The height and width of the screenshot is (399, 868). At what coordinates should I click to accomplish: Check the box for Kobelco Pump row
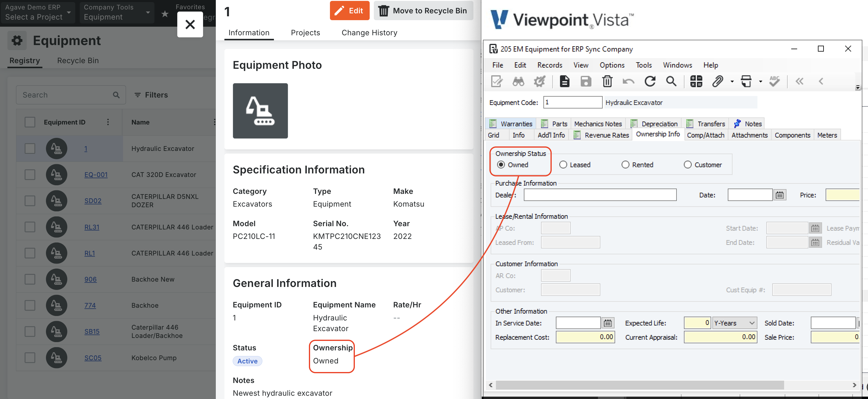(30, 357)
